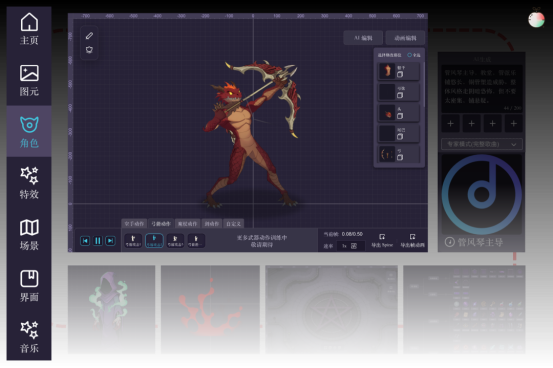Check the 弓 bow part checkbox
The height and width of the screenshot is (368, 553).
[x=400, y=157]
